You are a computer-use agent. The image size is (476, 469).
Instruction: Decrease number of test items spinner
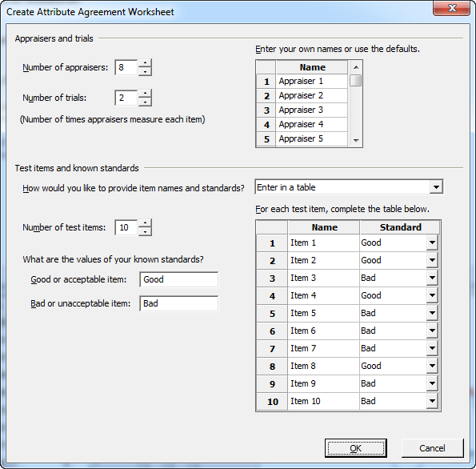click(x=145, y=232)
